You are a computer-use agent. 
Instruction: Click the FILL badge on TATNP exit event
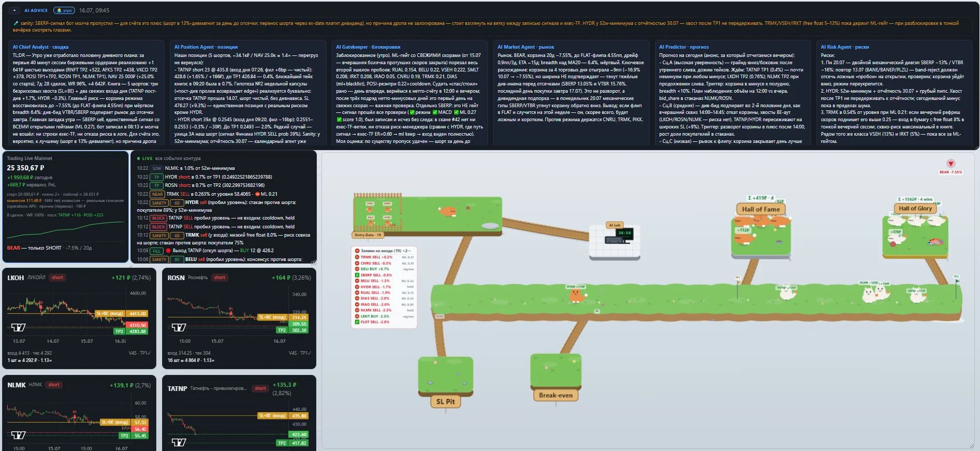(157, 251)
